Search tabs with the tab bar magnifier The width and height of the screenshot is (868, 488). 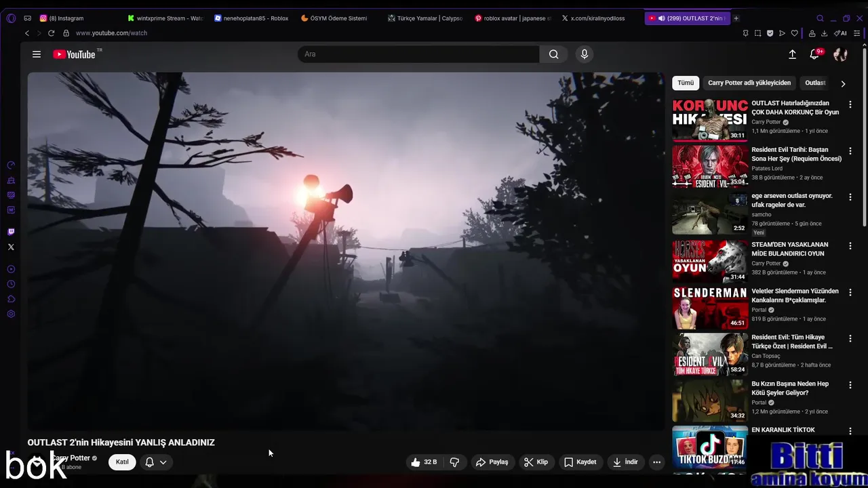[820, 18]
